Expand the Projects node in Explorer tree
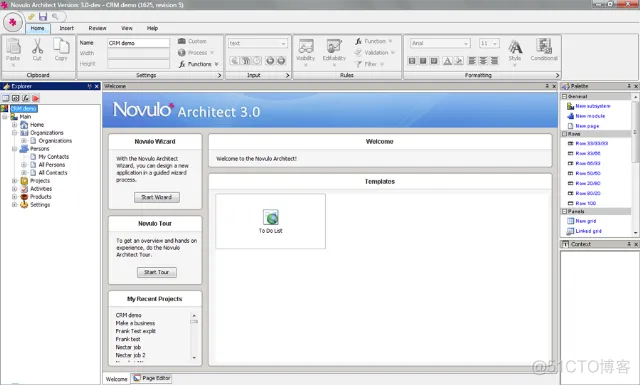The height and width of the screenshot is (385, 640). coord(14,181)
